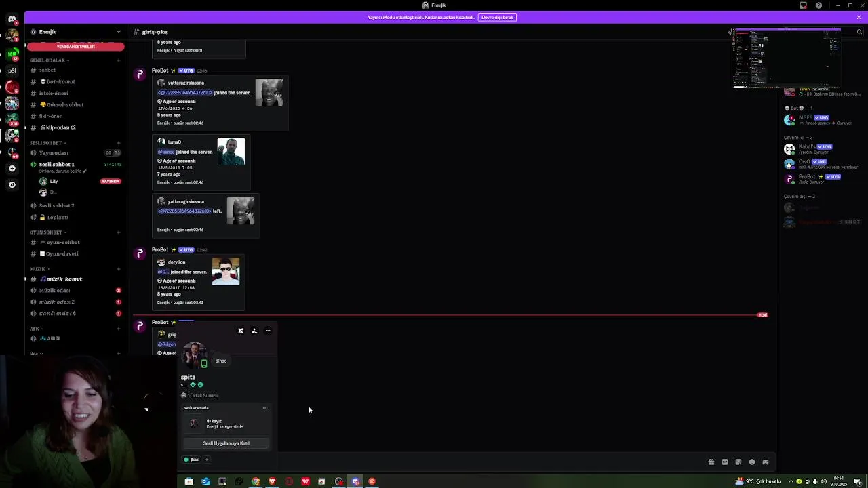This screenshot has height=488, width=868.
Task: Click the kayıt voice channel in profile card
Action: pyautogui.click(x=216, y=421)
